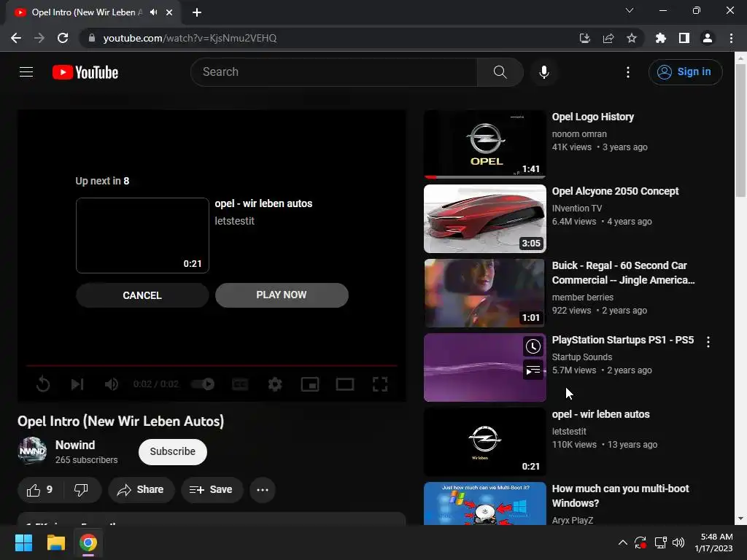The height and width of the screenshot is (560, 747).
Task: Toggle the autoplay switch in the player
Action: pyautogui.click(x=203, y=384)
